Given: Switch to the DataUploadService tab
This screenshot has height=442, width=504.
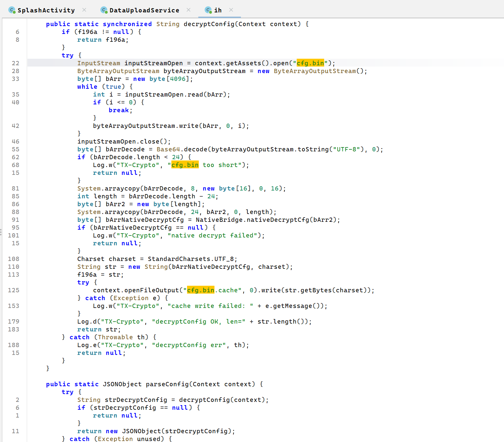Looking at the screenshot, I should click(x=144, y=10).
